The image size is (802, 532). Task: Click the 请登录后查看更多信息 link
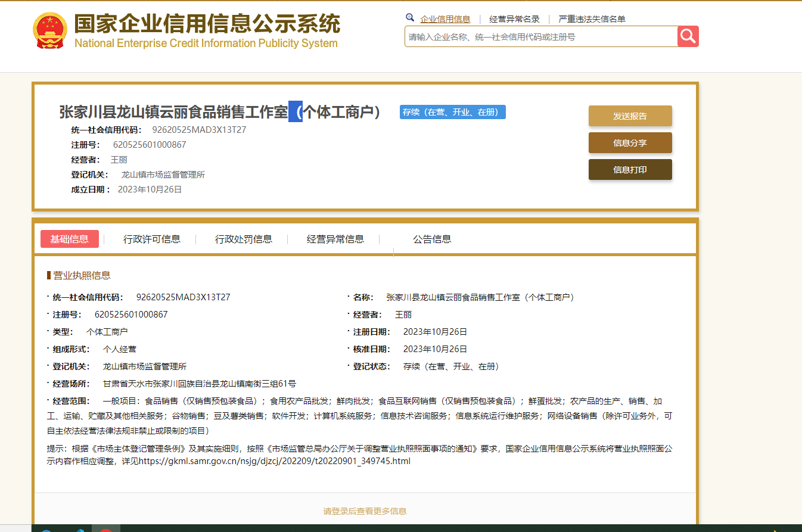coord(365,511)
